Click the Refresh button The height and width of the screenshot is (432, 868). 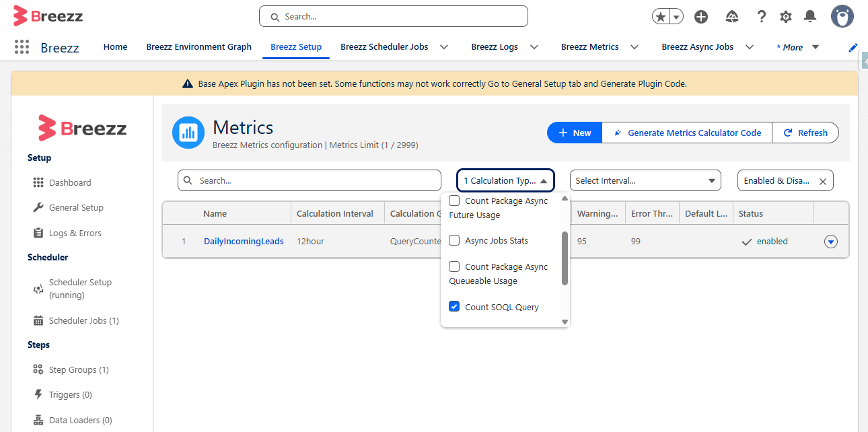[x=805, y=133]
